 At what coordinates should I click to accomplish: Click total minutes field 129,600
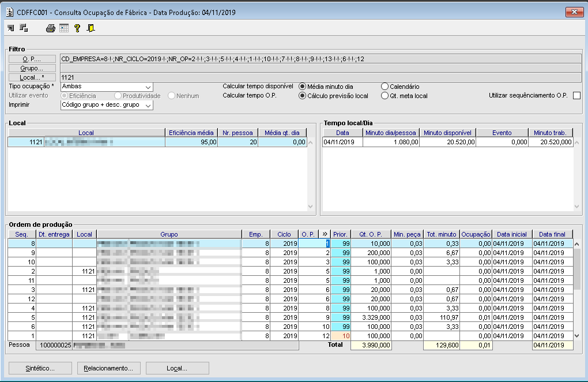point(442,345)
